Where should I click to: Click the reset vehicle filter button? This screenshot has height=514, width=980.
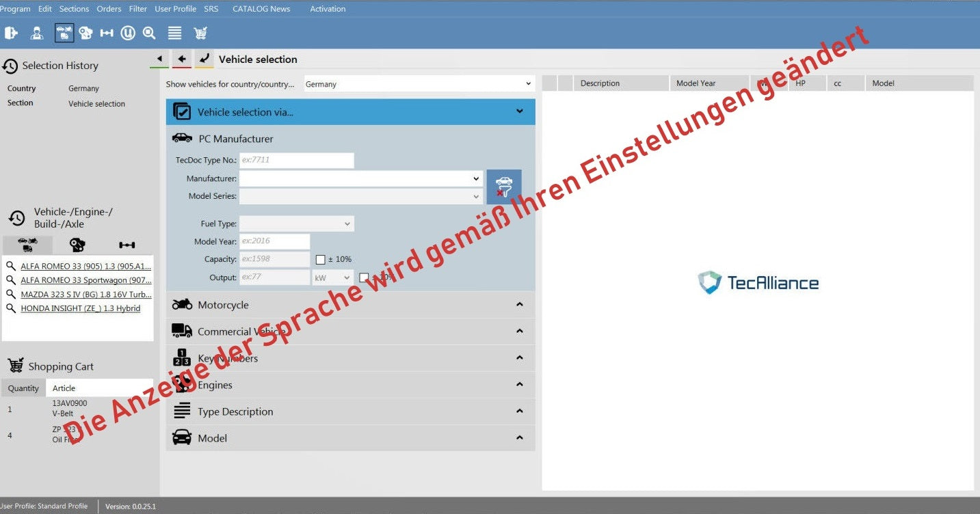click(503, 187)
